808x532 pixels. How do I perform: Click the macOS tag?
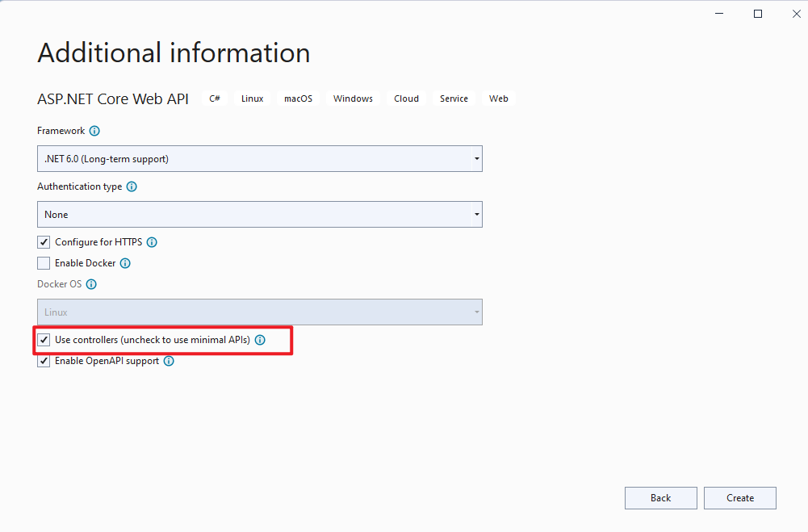(299, 98)
